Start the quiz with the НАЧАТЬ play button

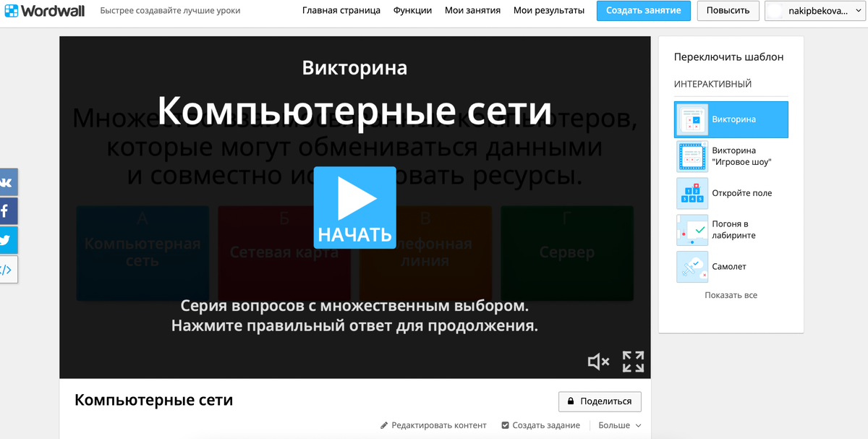point(354,208)
